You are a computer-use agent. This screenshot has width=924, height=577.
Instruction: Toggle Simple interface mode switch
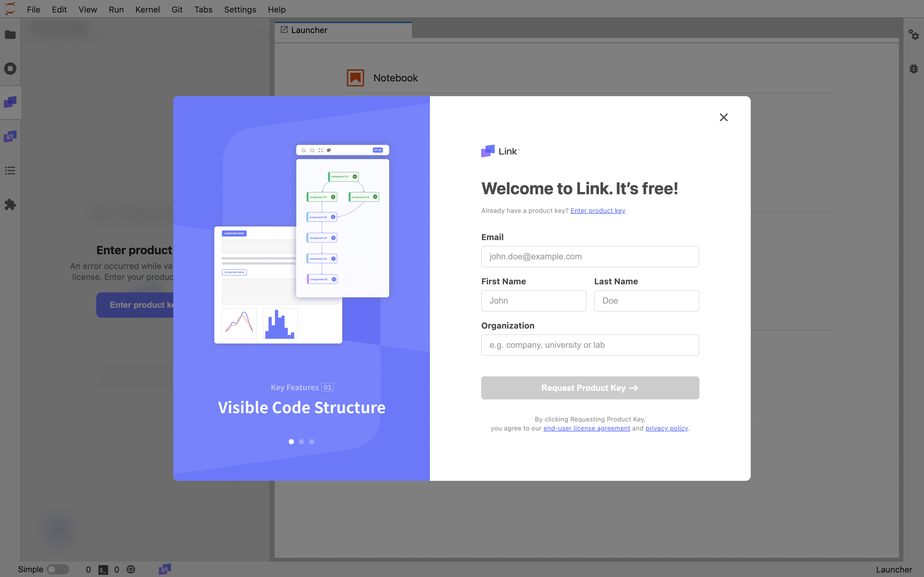click(58, 569)
